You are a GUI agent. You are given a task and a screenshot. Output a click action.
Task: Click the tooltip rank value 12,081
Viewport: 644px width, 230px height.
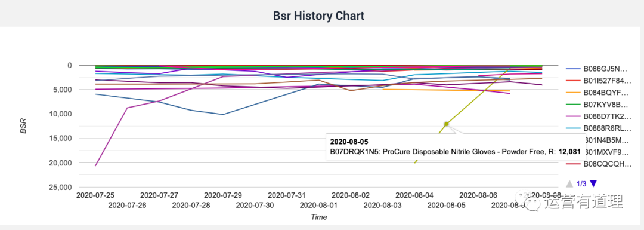pyautogui.click(x=569, y=152)
